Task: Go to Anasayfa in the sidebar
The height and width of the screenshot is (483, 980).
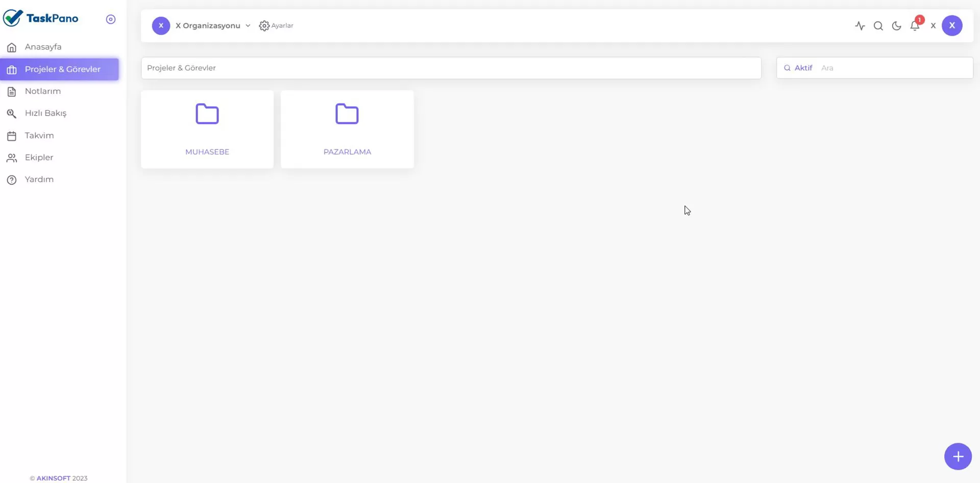Action: pos(43,47)
